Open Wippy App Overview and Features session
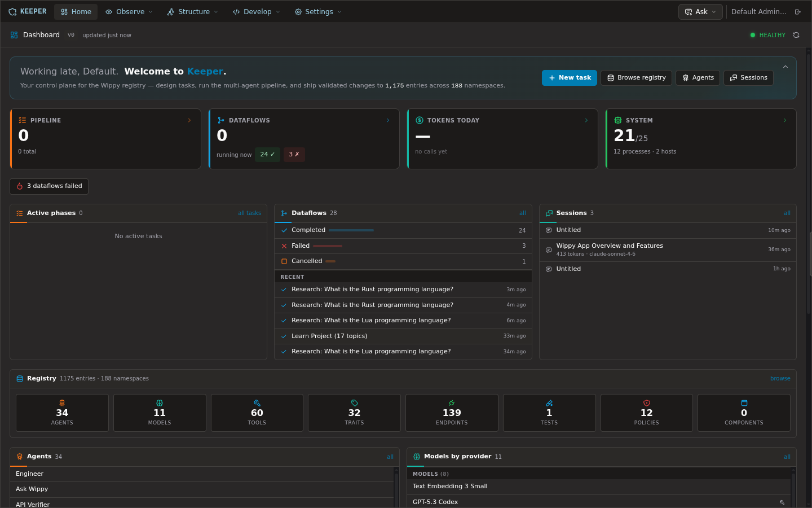Screen dimensions: 812x508 [x=668, y=249]
